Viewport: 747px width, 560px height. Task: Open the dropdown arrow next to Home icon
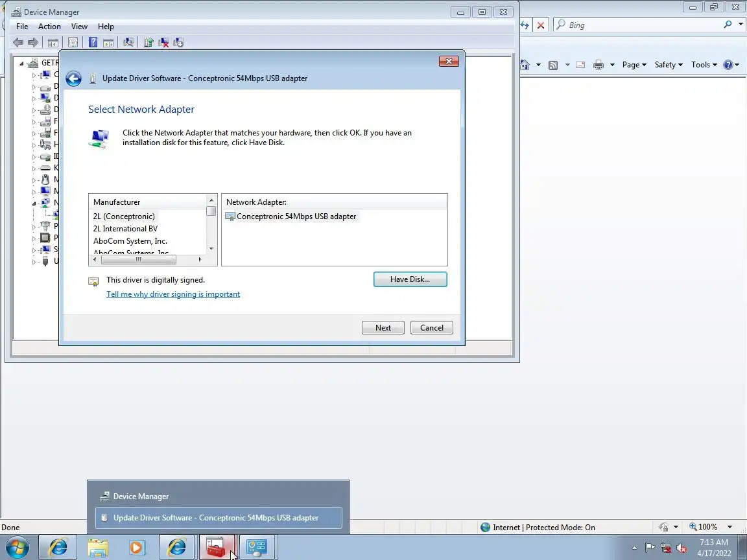tap(538, 65)
